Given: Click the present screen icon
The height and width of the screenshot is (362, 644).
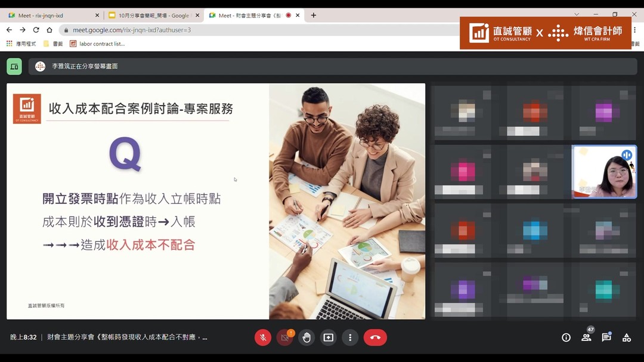Looking at the screenshot, I should point(328,338).
